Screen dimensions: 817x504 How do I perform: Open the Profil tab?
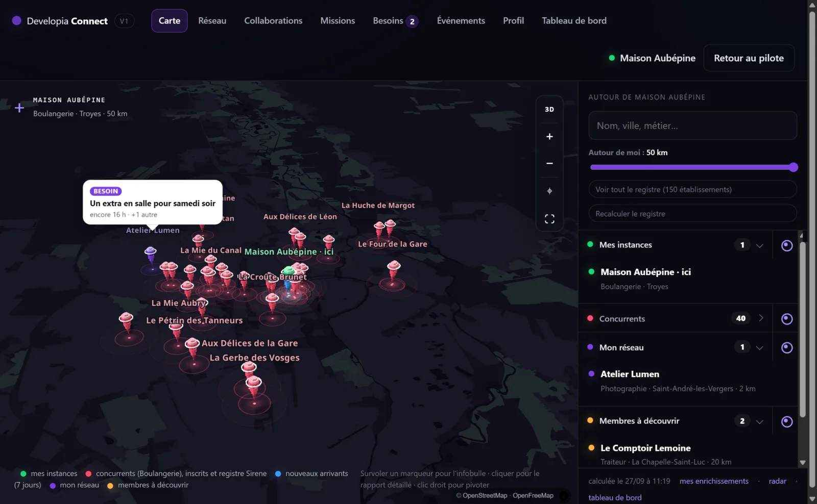(x=513, y=21)
